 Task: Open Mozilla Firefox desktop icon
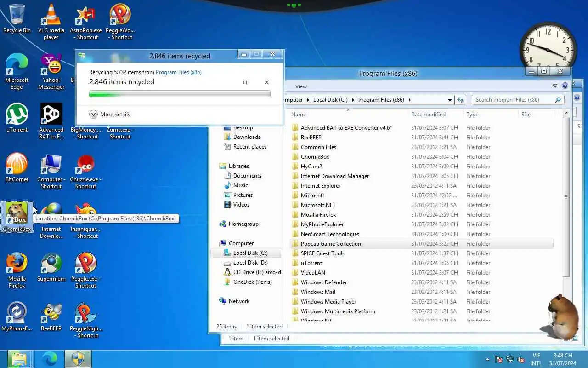[17, 270]
